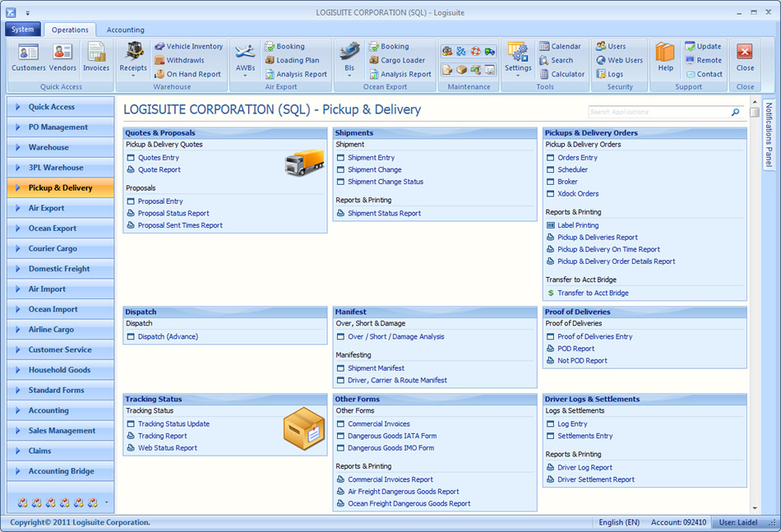The width and height of the screenshot is (781, 532).
Task: Open Settings in Tools group
Action: click(518, 59)
